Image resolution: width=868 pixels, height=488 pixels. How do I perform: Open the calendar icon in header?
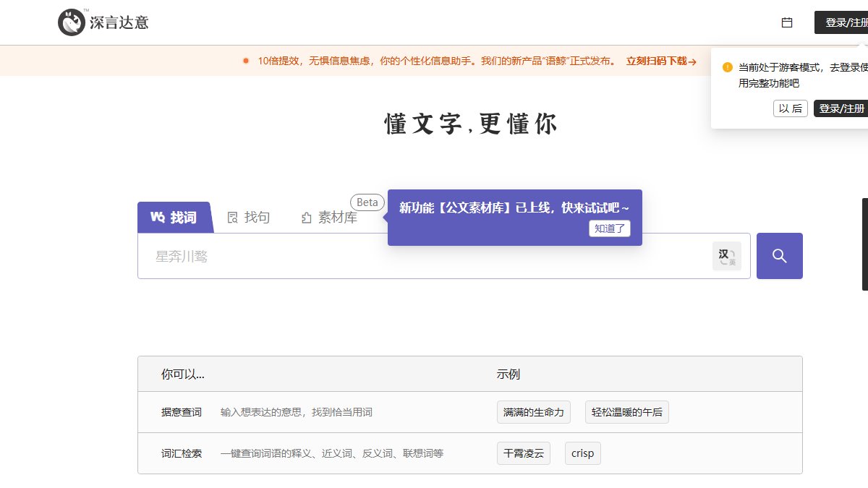[x=787, y=22]
